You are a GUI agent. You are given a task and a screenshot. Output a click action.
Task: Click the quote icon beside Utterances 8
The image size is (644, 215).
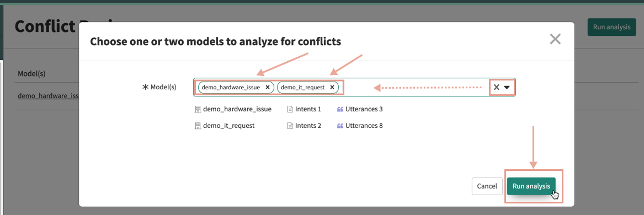[x=340, y=126]
